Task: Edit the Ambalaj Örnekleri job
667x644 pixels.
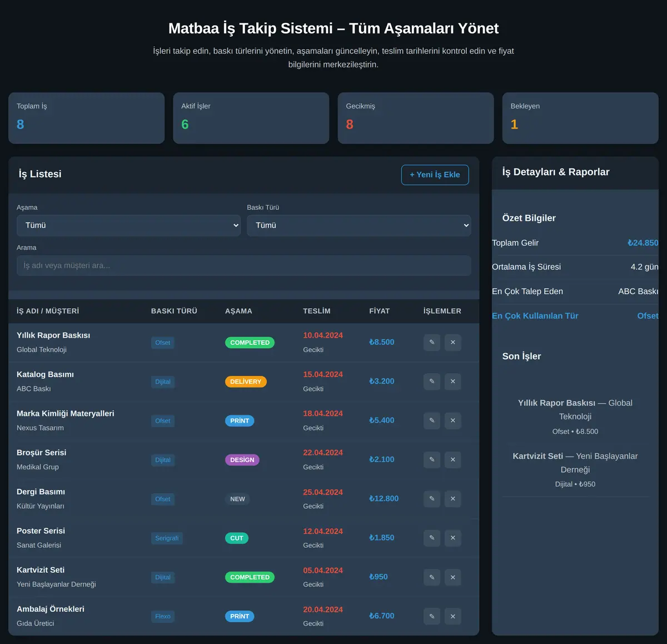Action: pos(432,616)
